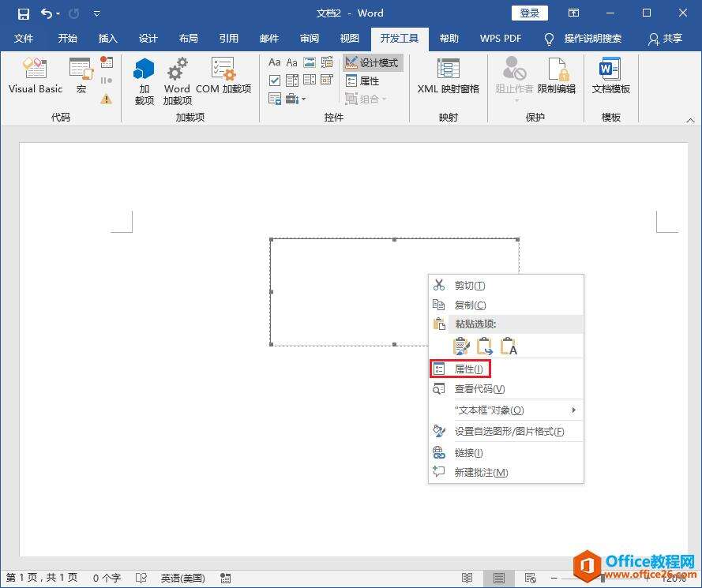This screenshot has width=702, height=588.
Task: Click 限制编辑 restrict editing
Action: 557,76
